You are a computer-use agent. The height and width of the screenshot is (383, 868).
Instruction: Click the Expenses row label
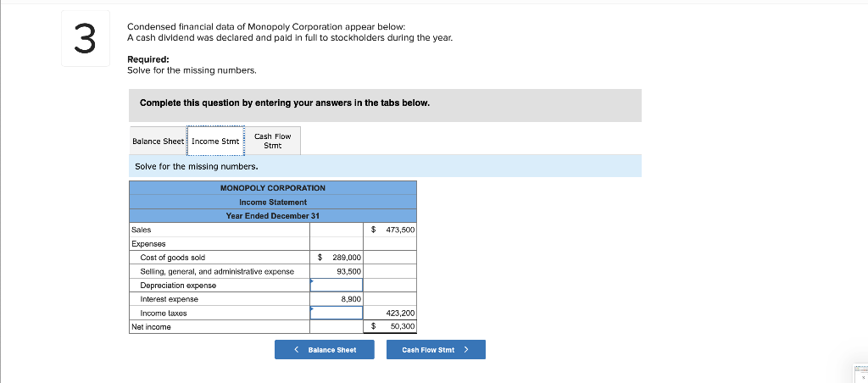(148, 243)
